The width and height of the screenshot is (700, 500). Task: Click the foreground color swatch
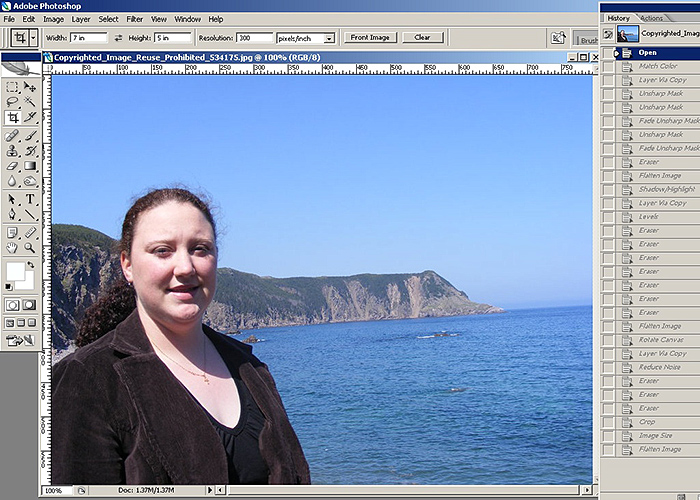click(x=15, y=271)
